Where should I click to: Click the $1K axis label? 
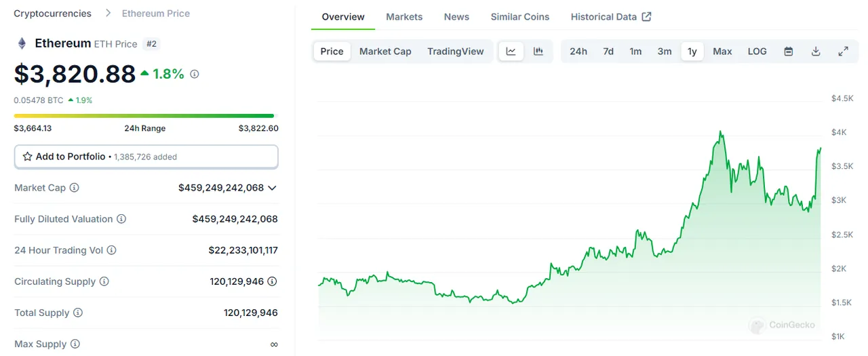click(x=839, y=337)
